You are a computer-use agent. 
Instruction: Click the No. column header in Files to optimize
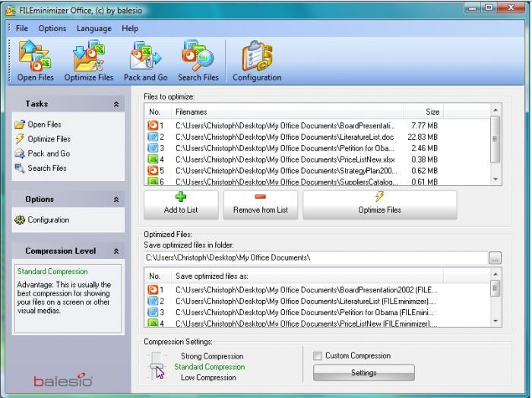[158, 112]
